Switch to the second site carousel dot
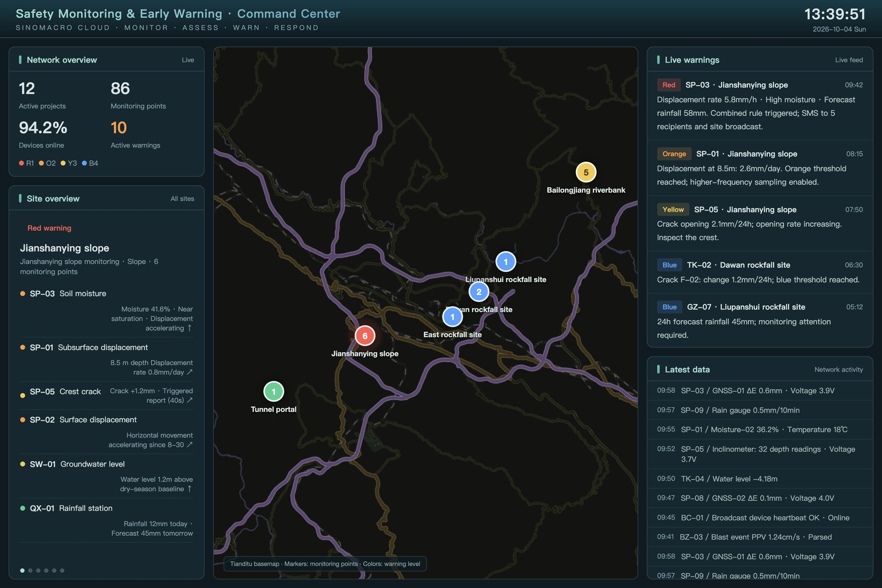Viewport: 882px width, 588px height. coord(30,570)
